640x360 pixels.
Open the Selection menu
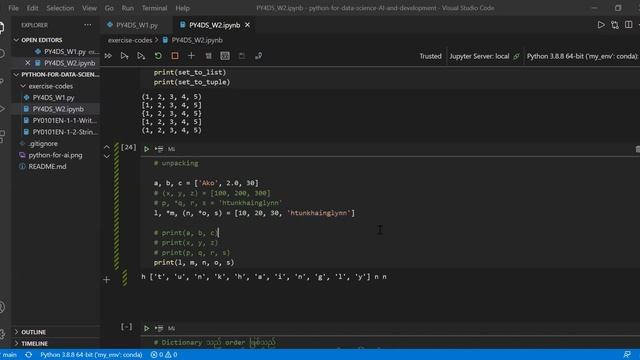click(x=60, y=8)
